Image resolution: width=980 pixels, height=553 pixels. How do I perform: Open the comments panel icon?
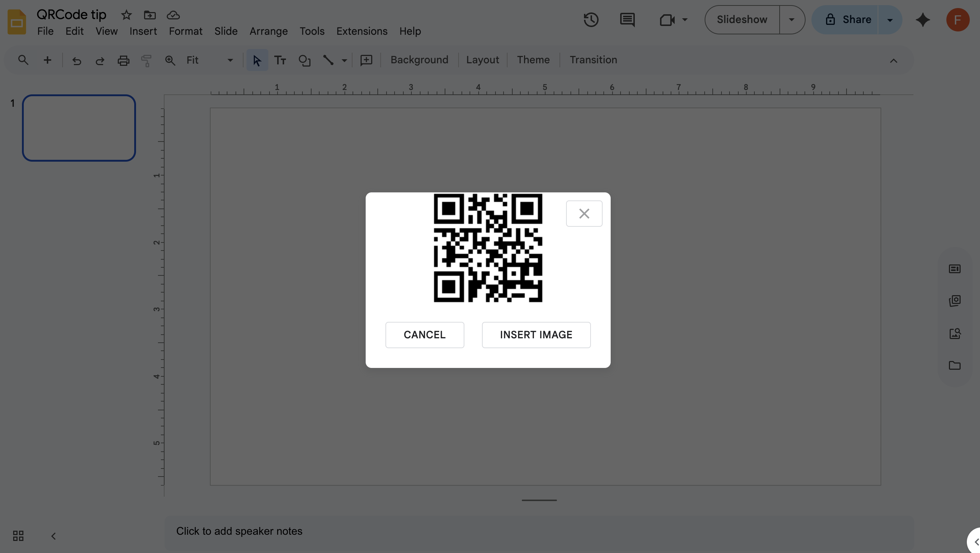(x=627, y=20)
